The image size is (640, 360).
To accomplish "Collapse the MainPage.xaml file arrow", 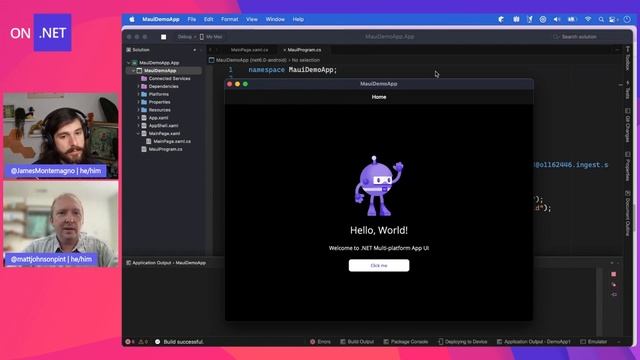I will [x=138, y=133].
